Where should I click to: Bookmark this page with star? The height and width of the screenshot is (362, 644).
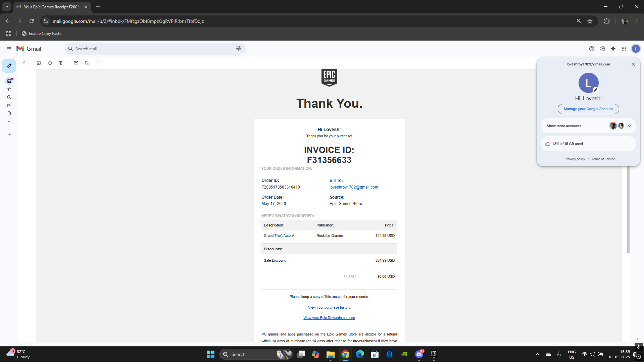(x=590, y=21)
